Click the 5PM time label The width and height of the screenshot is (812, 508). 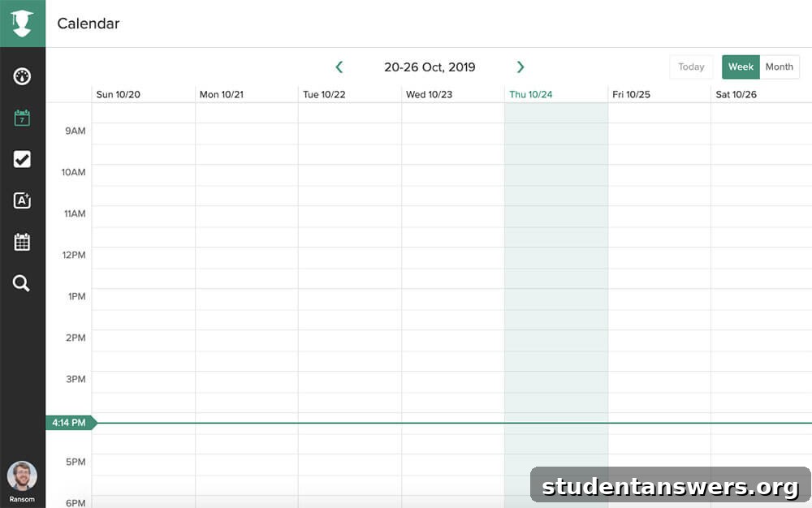[x=76, y=462]
